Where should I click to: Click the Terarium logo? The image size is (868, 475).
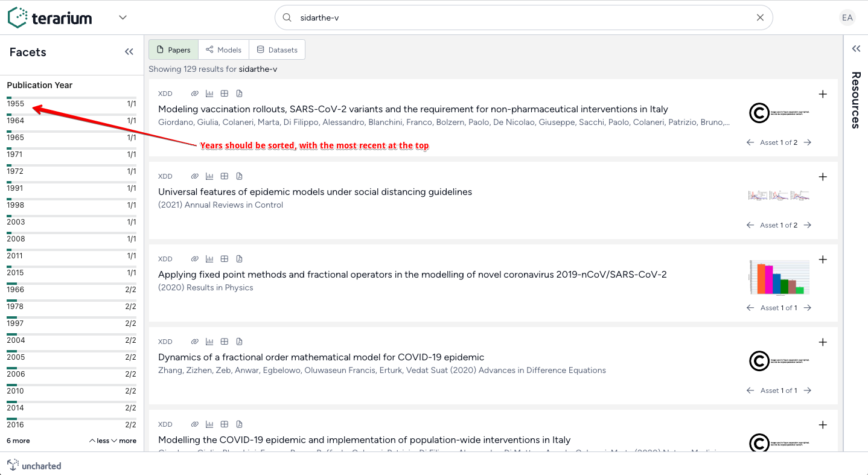coord(49,17)
